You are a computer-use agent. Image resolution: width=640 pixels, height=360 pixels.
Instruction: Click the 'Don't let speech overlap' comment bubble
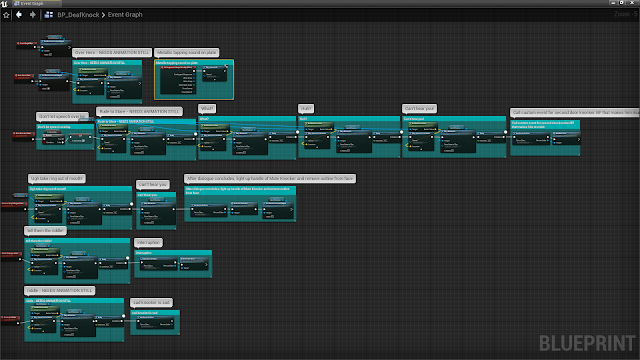pyautogui.click(x=62, y=116)
